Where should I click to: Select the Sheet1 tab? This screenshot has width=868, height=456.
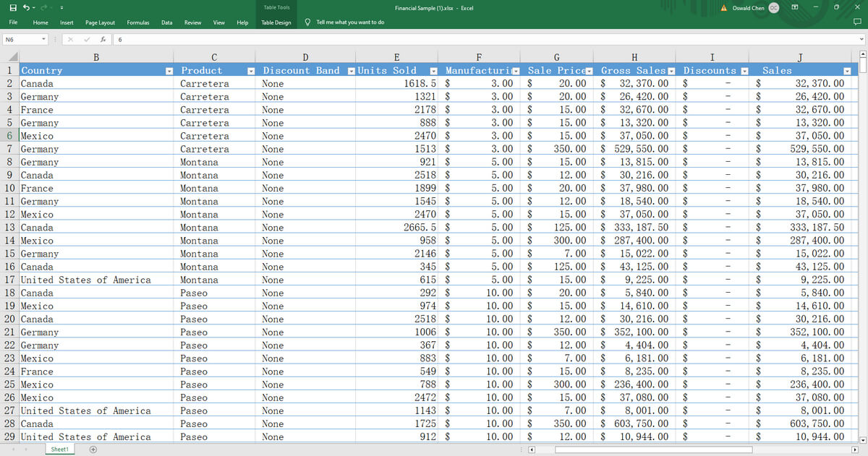click(59, 449)
